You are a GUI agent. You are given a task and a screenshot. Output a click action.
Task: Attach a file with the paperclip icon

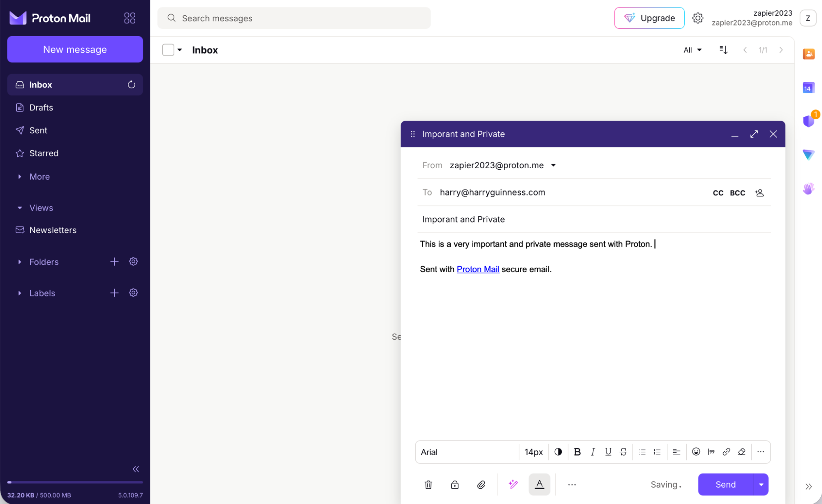pos(481,484)
